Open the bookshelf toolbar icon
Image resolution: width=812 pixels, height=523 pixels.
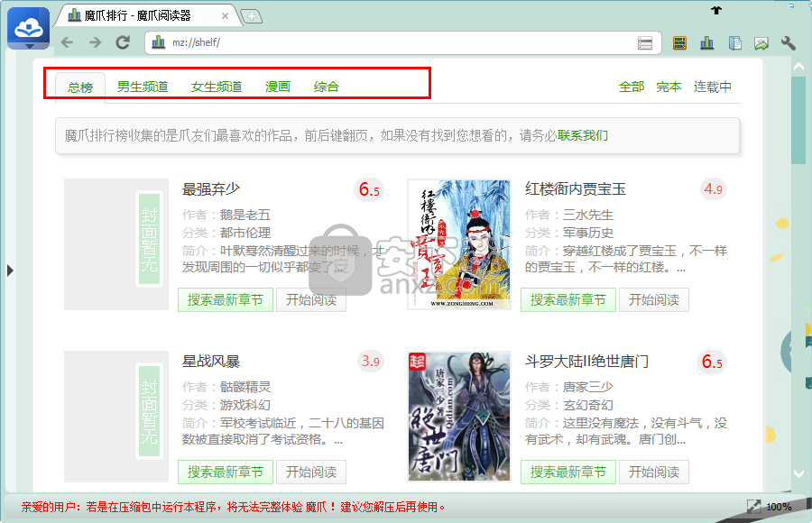[x=679, y=43]
